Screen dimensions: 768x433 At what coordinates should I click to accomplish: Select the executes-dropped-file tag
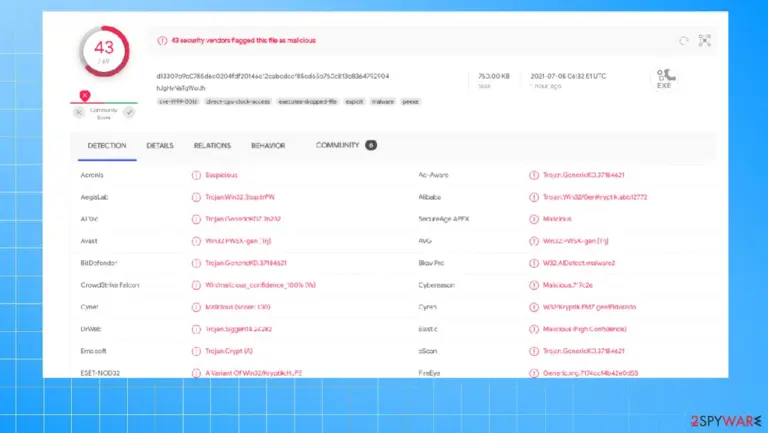(x=308, y=101)
